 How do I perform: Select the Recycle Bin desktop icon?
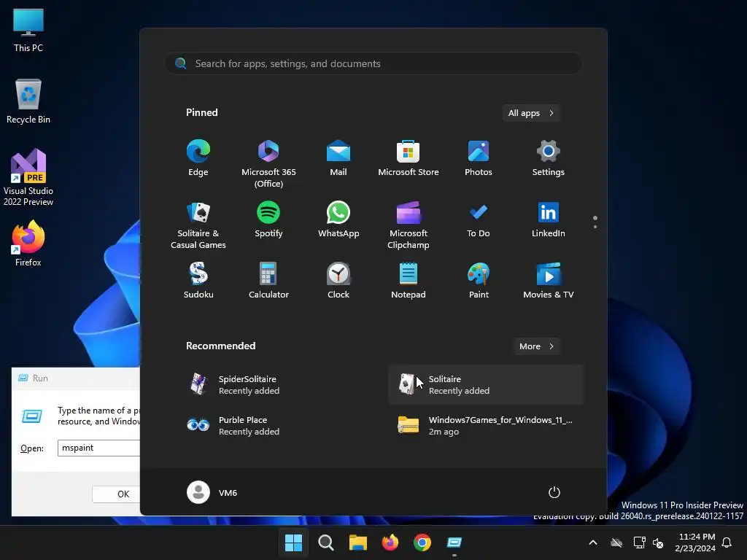coord(28,101)
